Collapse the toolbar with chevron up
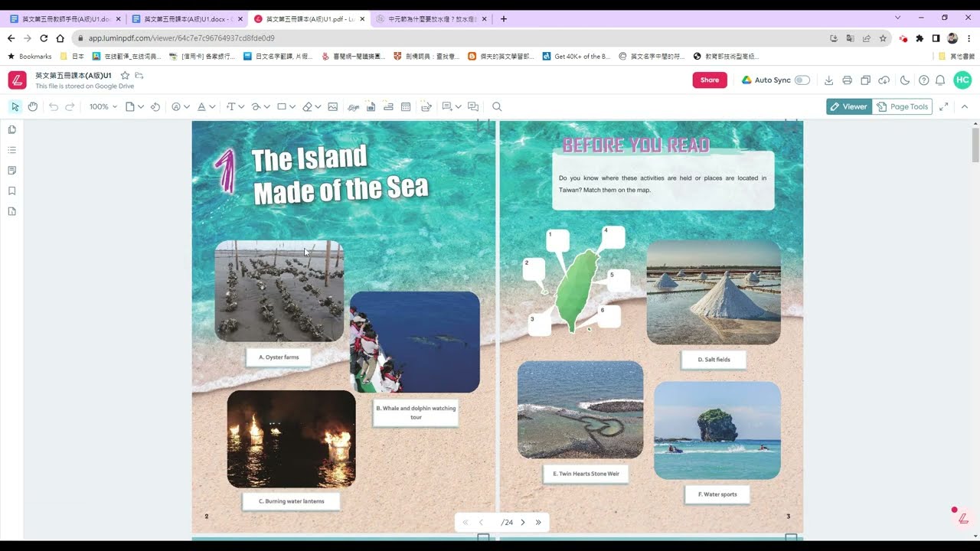This screenshot has height=551, width=980. [x=965, y=107]
